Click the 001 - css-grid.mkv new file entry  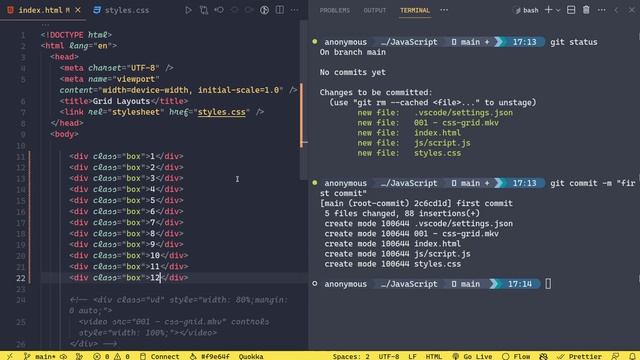pos(456,123)
